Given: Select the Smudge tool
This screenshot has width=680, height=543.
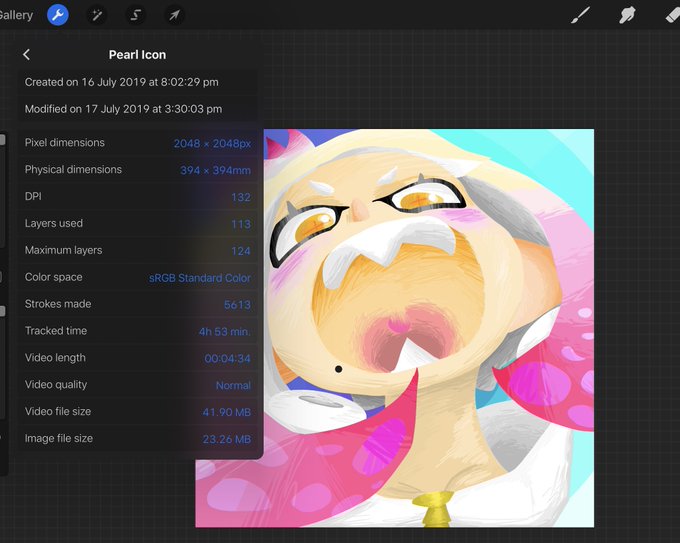Looking at the screenshot, I should coord(627,15).
